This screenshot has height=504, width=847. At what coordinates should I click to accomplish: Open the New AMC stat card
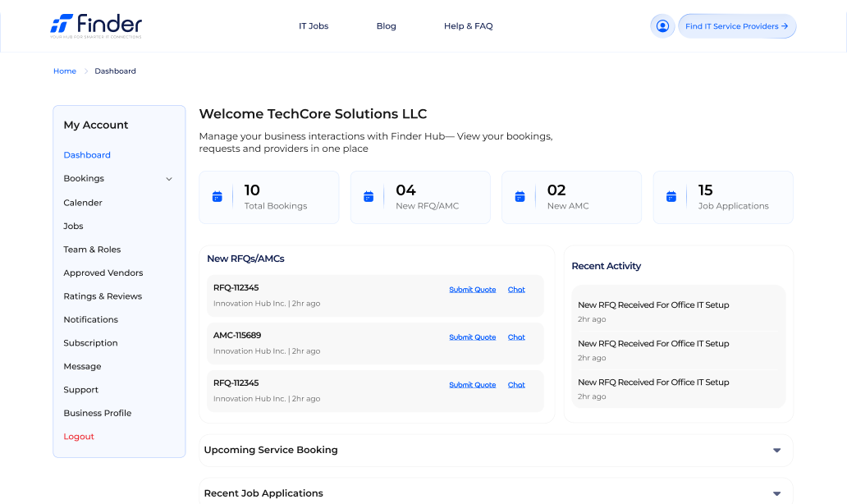pyautogui.click(x=571, y=197)
